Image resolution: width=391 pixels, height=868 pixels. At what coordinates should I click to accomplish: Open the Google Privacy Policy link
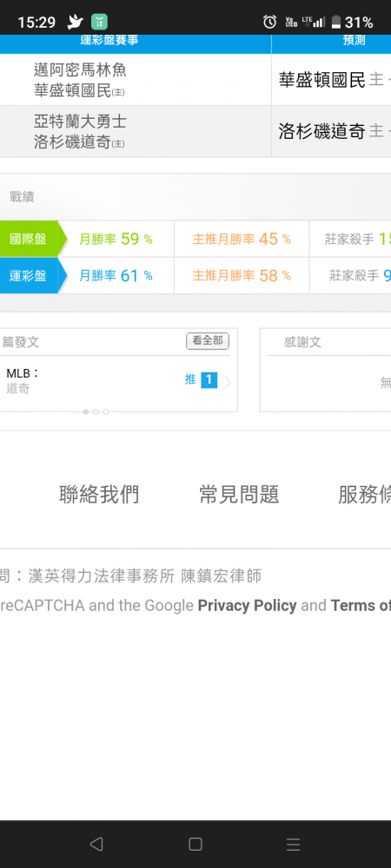click(247, 606)
